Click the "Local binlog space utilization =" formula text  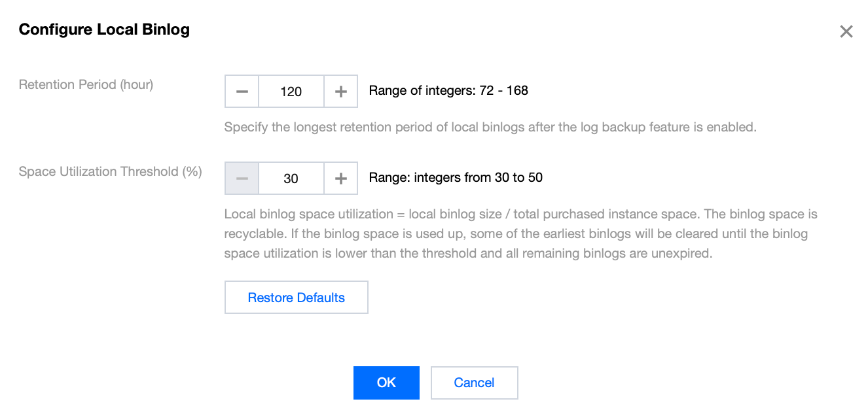tap(314, 214)
